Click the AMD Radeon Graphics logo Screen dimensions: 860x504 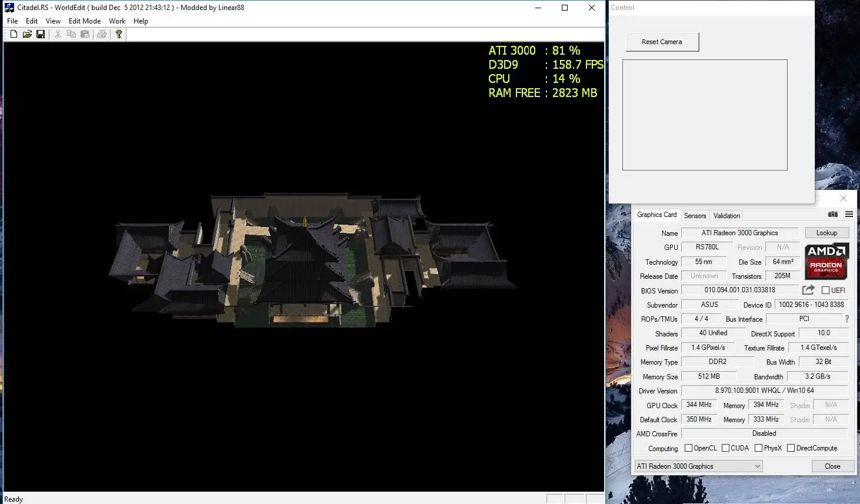826,261
